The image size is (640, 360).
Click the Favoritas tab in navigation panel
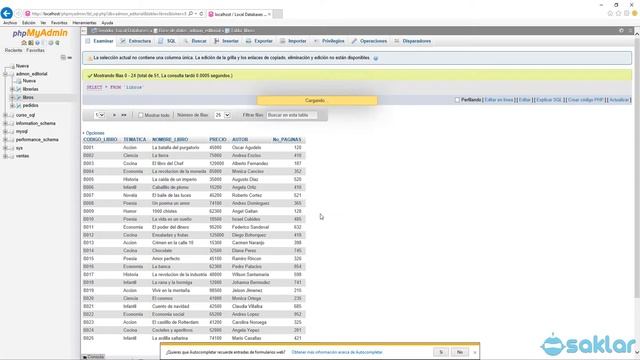36,50
